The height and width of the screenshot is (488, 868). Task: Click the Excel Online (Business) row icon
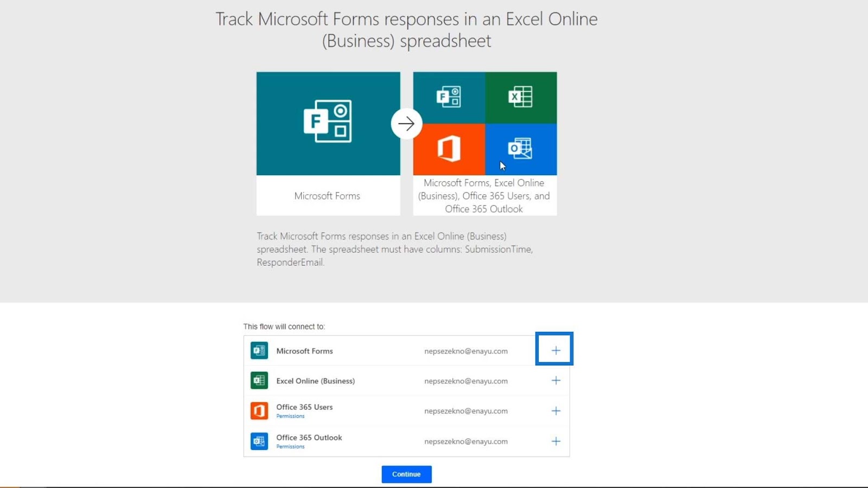click(259, 381)
